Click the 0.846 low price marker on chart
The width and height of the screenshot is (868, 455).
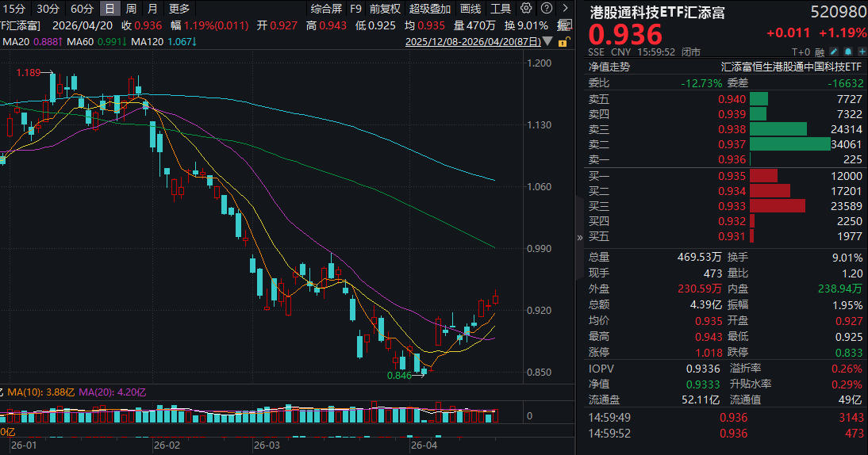(399, 376)
